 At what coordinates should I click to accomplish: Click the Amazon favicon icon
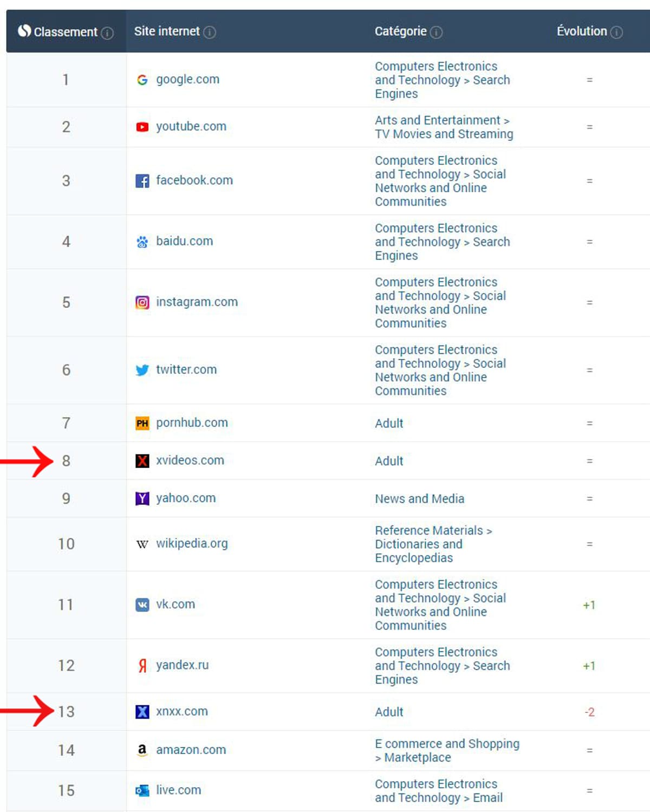pos(142,750)
